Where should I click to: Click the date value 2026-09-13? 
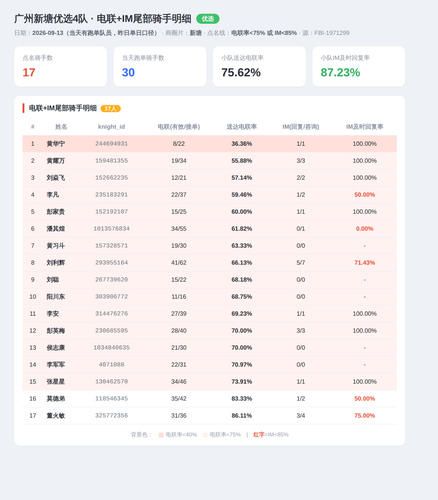pos(48,33)
